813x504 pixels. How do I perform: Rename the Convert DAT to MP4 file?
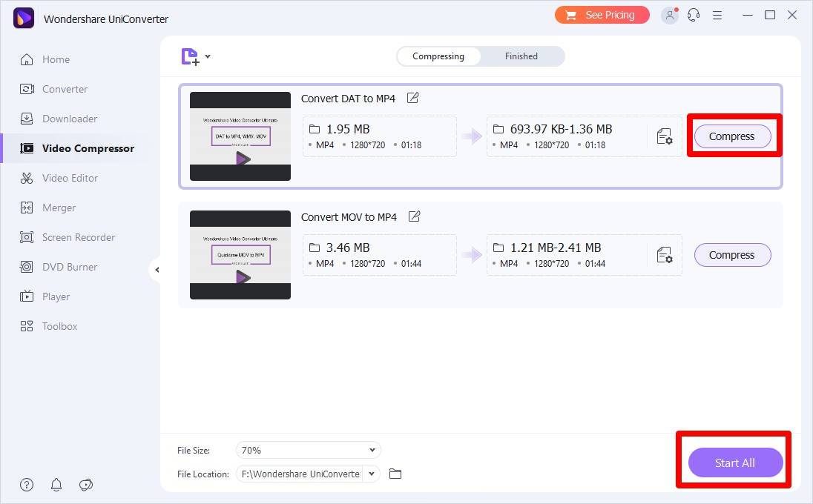click(x=412, y=98)
